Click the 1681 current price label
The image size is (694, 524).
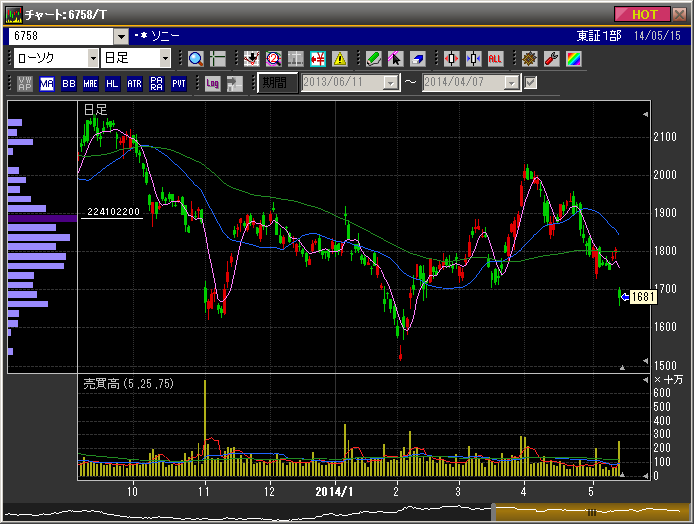pyautogui.click(x=643, y=296)
